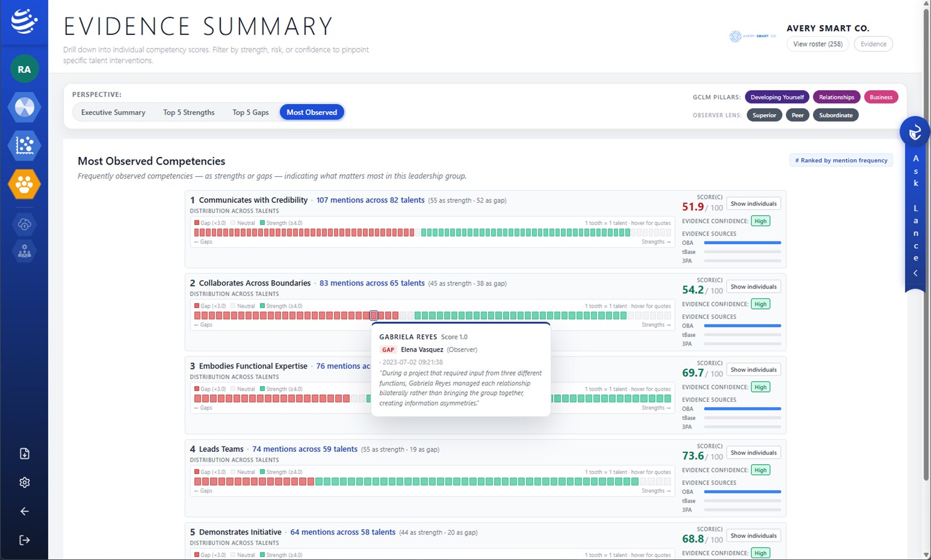
Task: Click 51.9 score for Communicates with Credibility
Action: (x=693, y=206)
